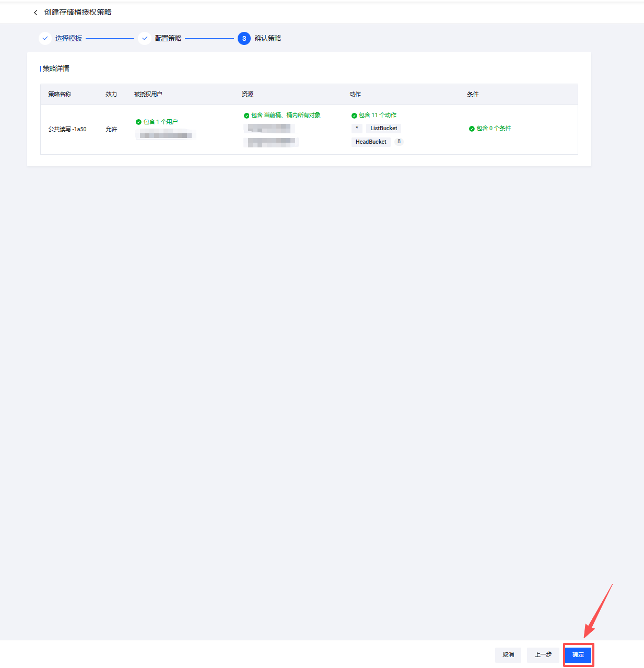Click green check icon beside 包含 当前桶、桶内所有对象

[247, 116]
